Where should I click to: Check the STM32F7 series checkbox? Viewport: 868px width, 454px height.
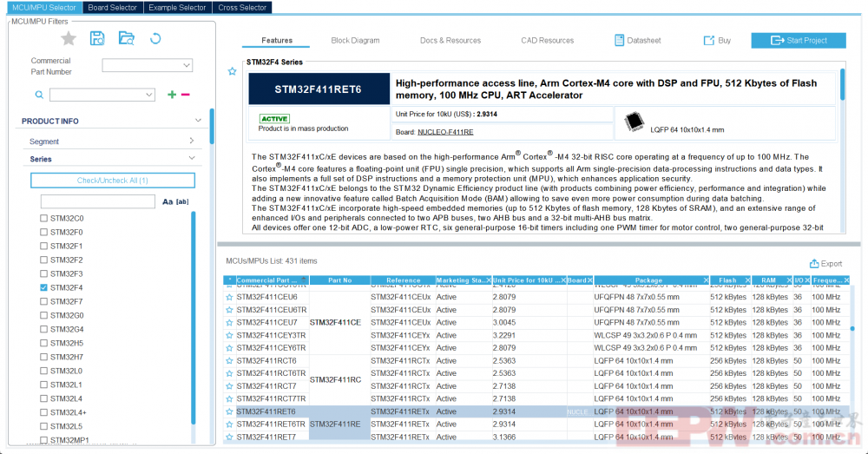tap(43, 301)
